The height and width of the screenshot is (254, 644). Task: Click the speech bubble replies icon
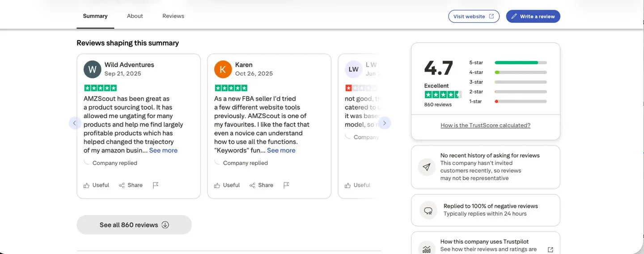point(428,210)
